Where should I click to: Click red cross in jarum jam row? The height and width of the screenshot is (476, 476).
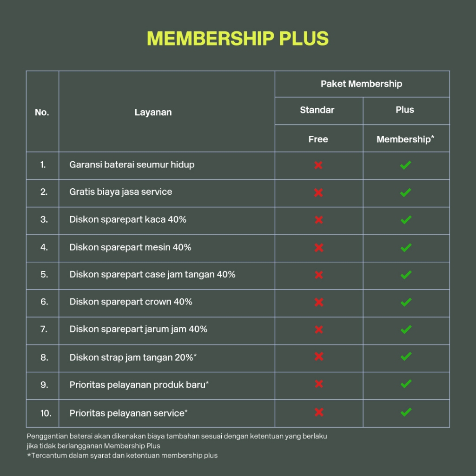pos(318,330)
